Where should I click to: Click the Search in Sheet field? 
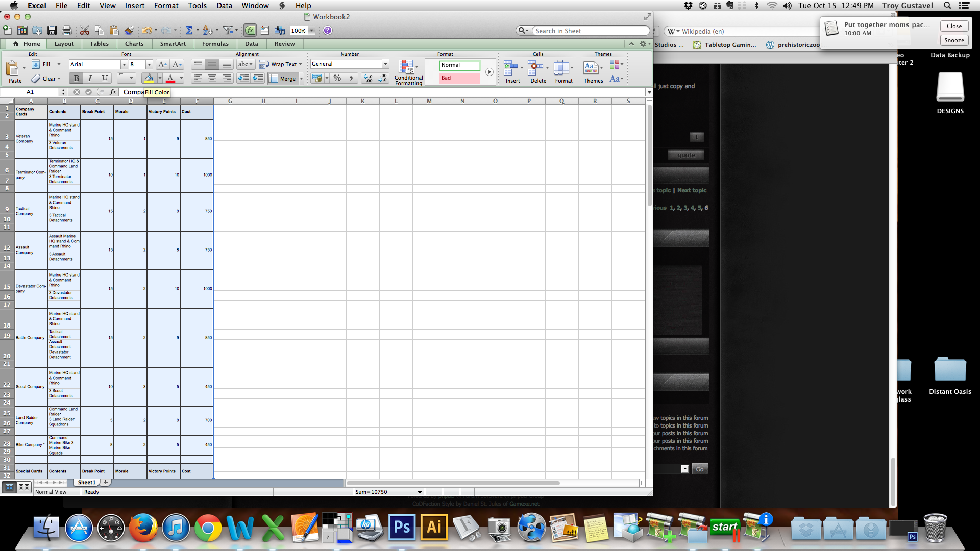590,31
